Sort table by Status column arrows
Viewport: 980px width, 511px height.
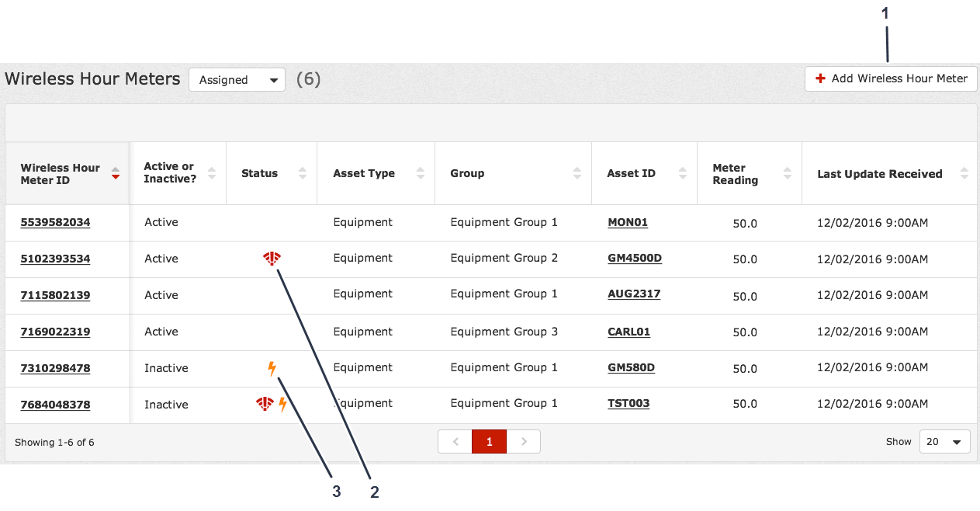tap(303, 173)
